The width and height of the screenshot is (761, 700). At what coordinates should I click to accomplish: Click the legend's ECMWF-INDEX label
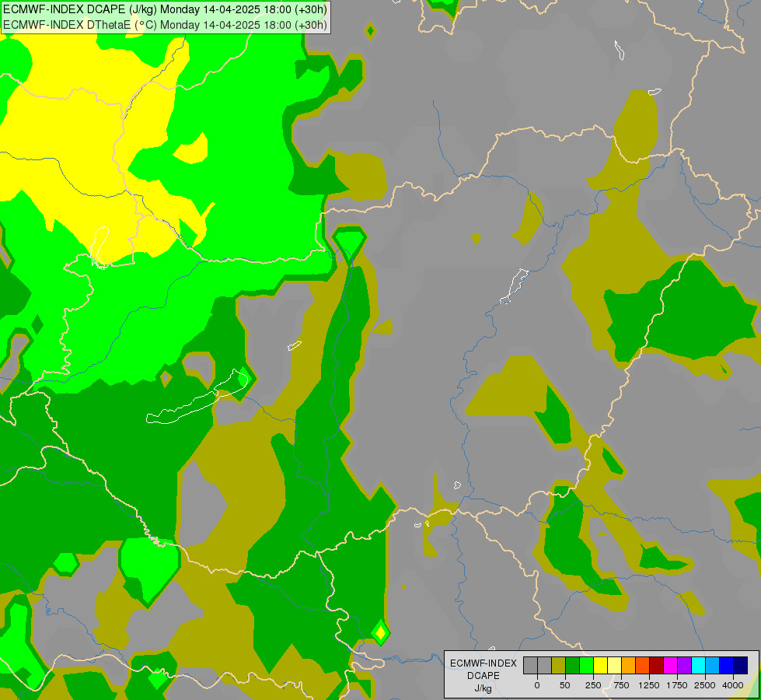(x=483, y=663)
